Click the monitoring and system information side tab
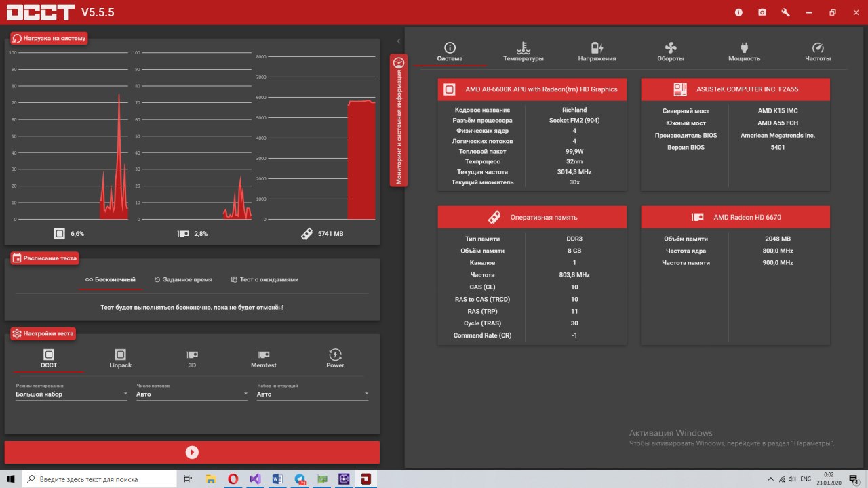The width and height of the screenshot is (868, 488). pyautogui.click(x=399, y=121)
